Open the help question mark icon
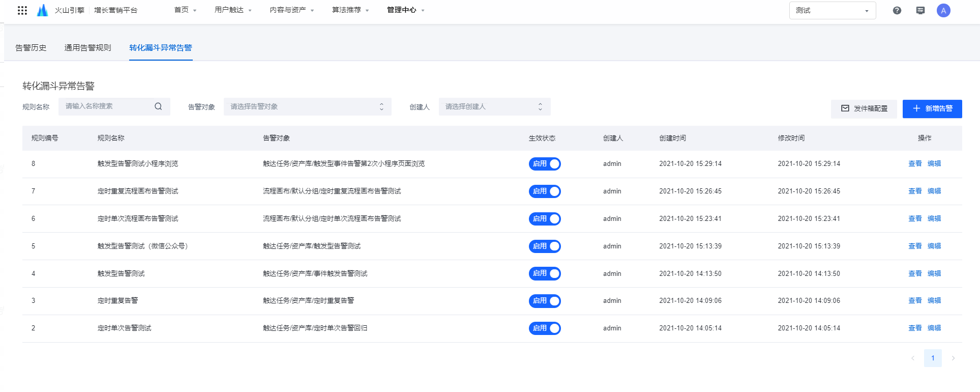Viewport: 980px width, 392px height. tap(897, 10)
